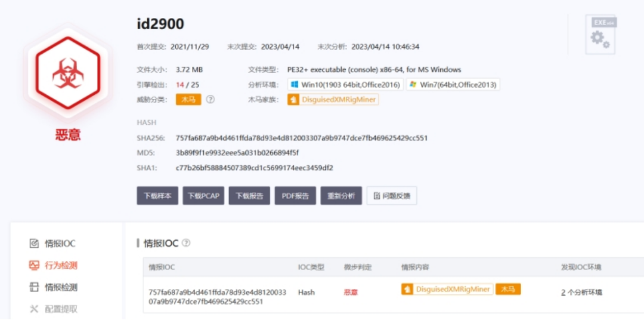This screenshot has width=644, height=320.
Task: Click the 微步判定 column header
Action: point(358,267)
